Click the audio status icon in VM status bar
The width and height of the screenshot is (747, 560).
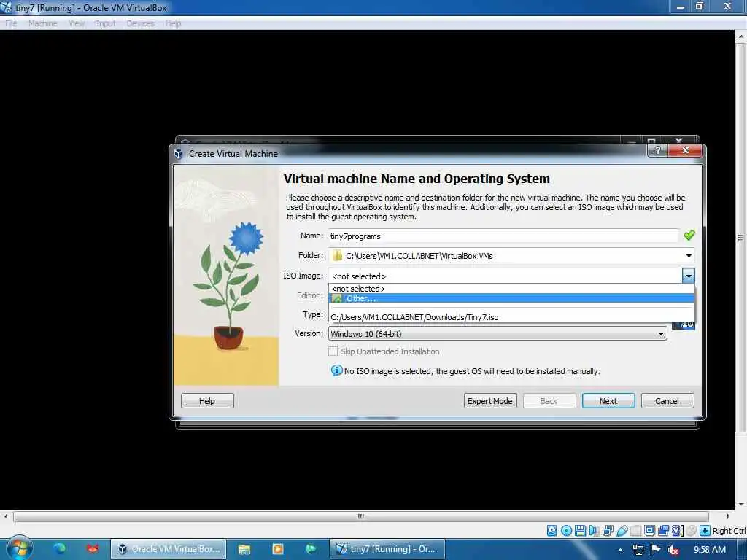[594, 531]
